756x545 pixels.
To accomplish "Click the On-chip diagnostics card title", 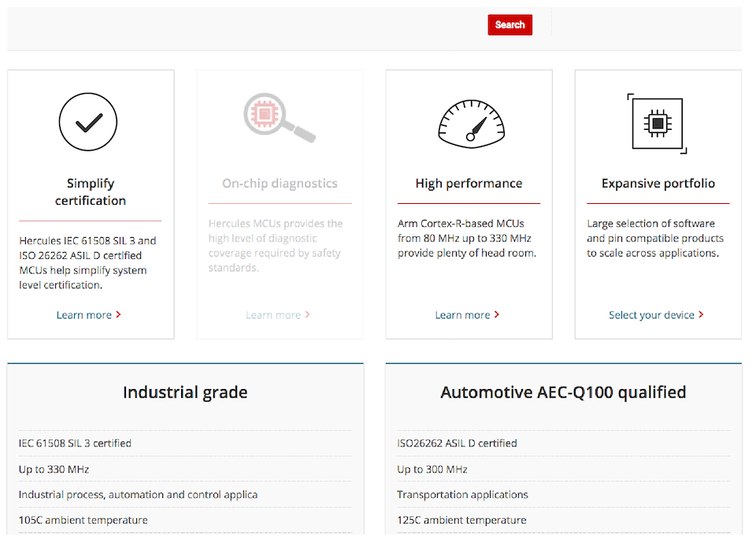I will pos(280,184).
